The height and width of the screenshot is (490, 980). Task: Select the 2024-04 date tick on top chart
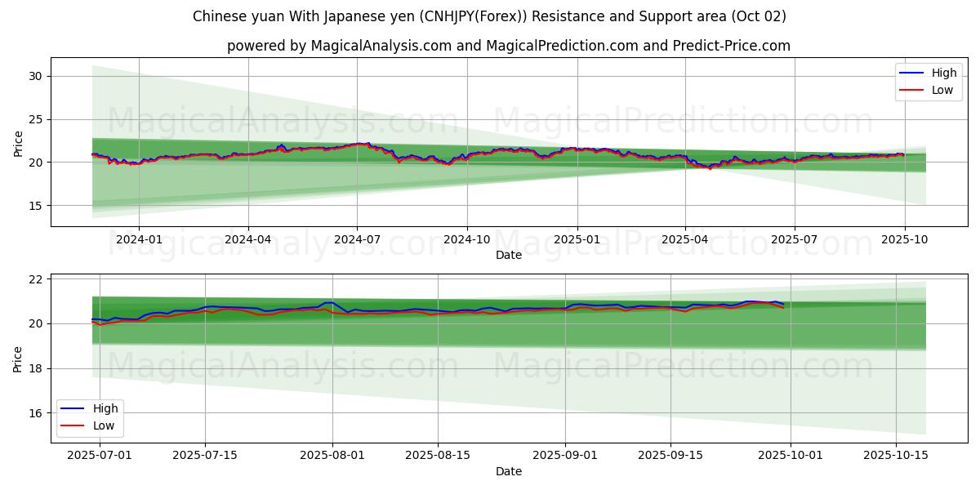pos(247,240)
